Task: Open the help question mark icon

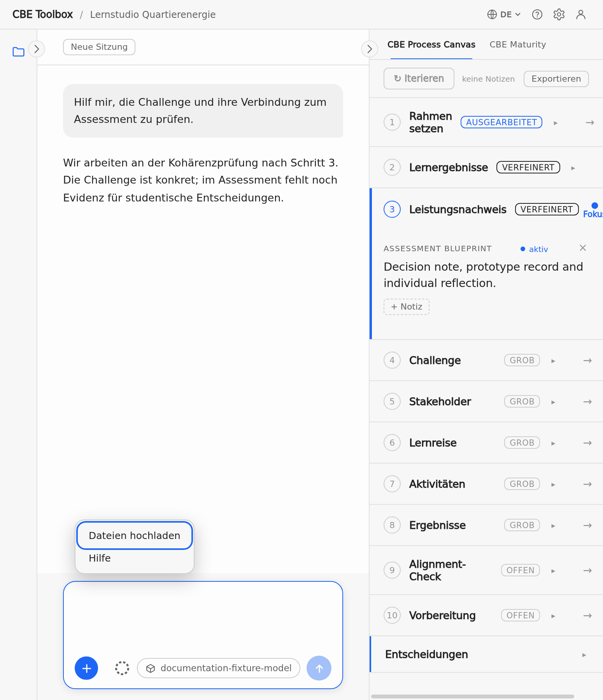Action: click(537, 14)
